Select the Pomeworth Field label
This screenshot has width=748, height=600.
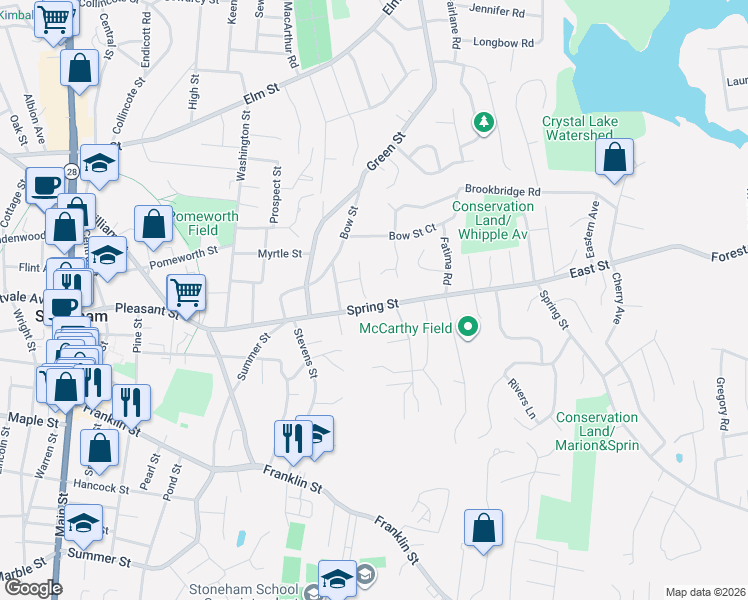204,223
